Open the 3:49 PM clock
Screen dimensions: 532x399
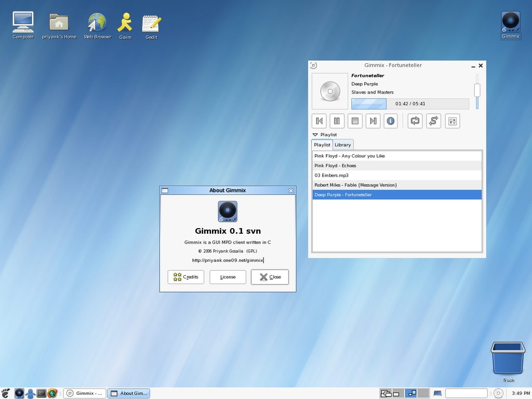tap(521, 393)
